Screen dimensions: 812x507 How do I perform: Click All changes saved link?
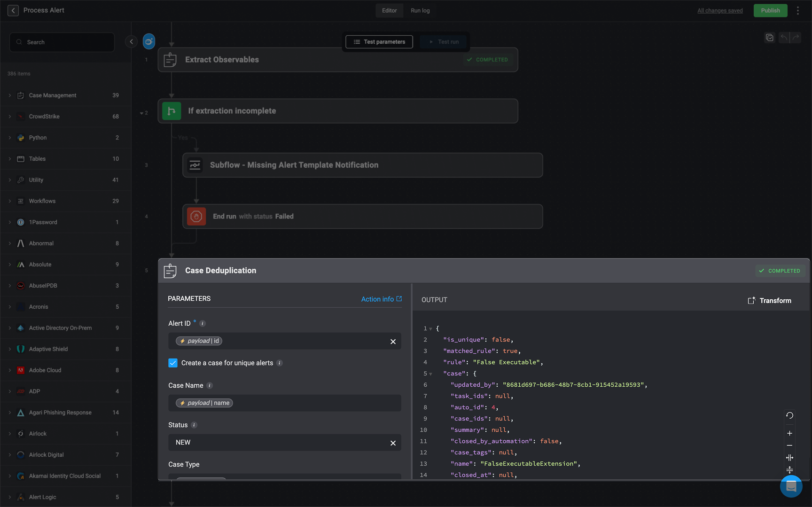(x=720, y=10)
